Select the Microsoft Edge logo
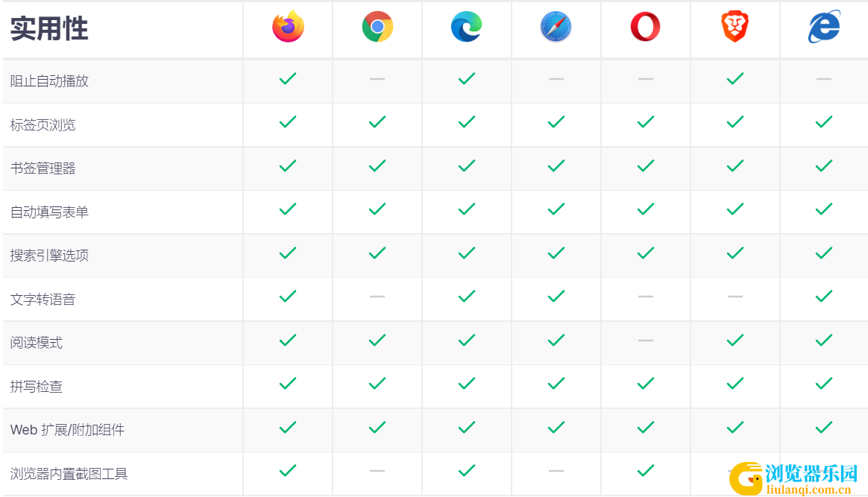Image resolution: width=868 pixels, height=497 pixels. tap(467, 27)
